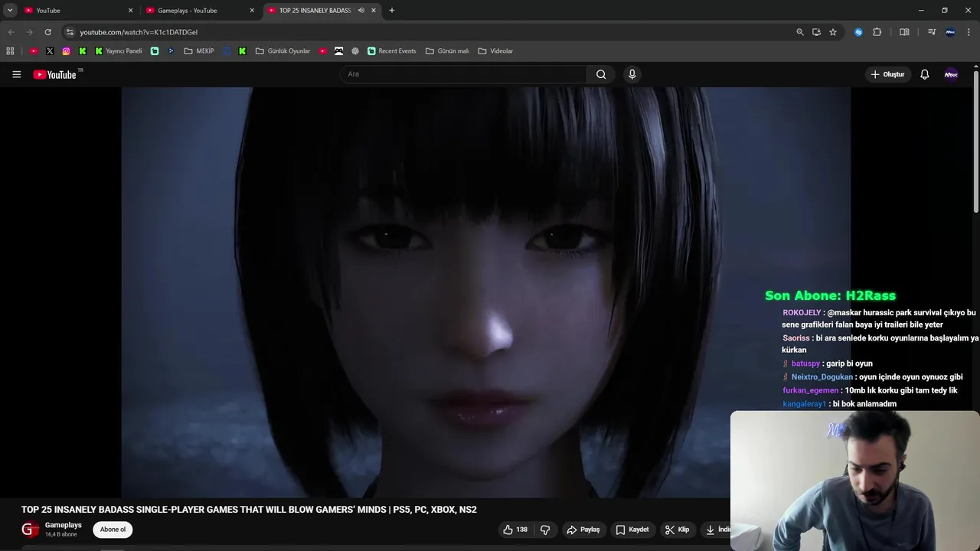Image resolution: width=980 pixels, height=551 pixels.
Task: Open the apps grid in bookmarks bar
Action: click(10, 51)
